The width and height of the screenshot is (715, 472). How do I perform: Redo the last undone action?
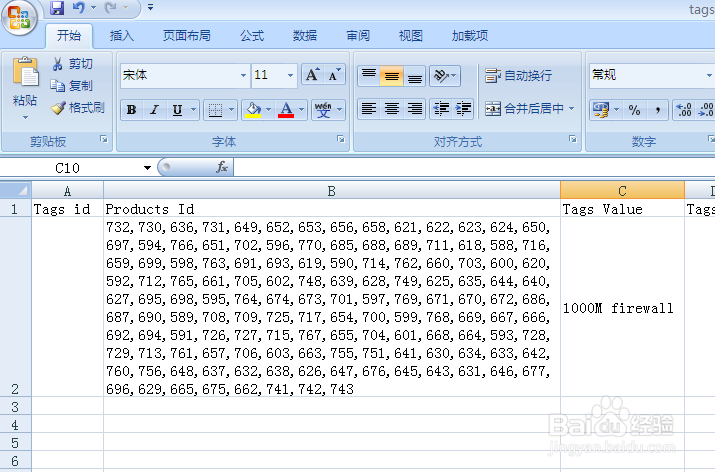pyautogui.click(x=111, y=8)
